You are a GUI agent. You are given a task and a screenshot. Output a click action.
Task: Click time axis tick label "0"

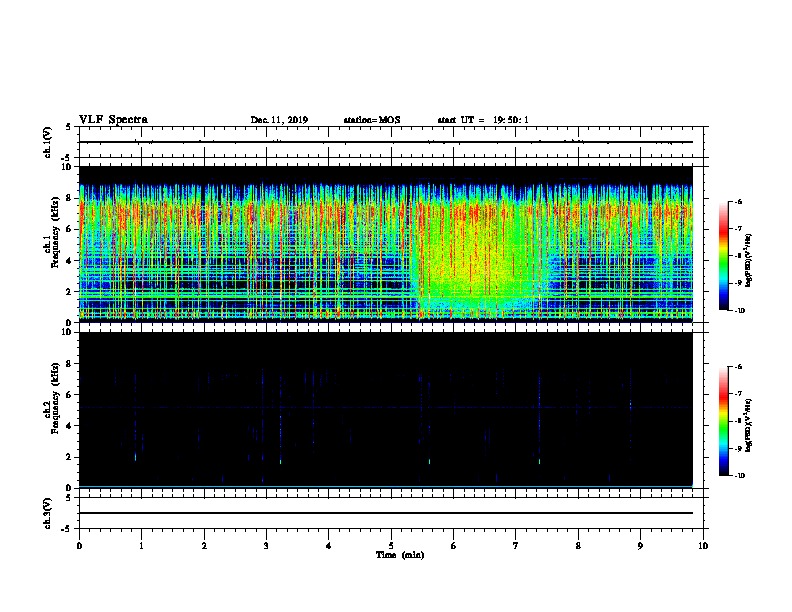tap(79, 545)
